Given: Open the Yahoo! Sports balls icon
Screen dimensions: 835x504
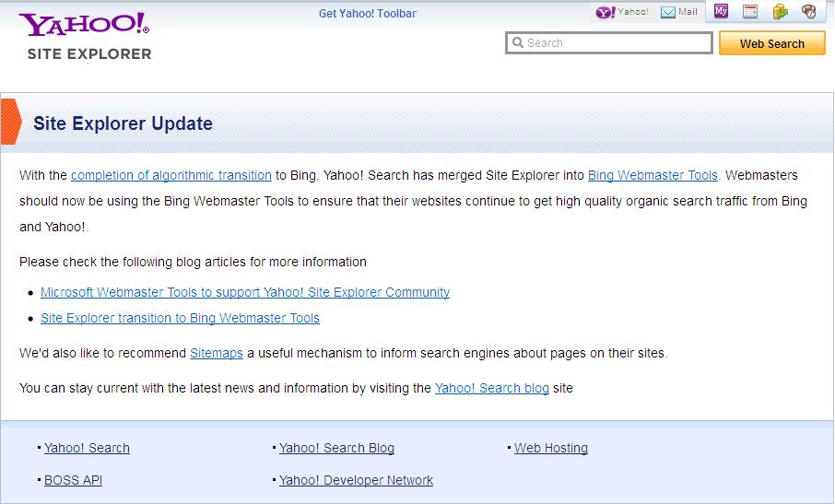Looking at the screenshot, I should pyautogui.click(x=808, y=11).
